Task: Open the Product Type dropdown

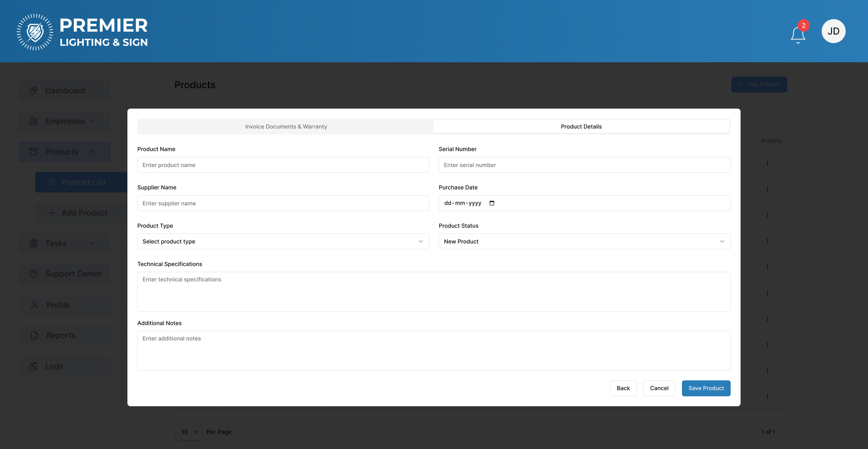Action: pyautogui.click(x=283, y=241)
